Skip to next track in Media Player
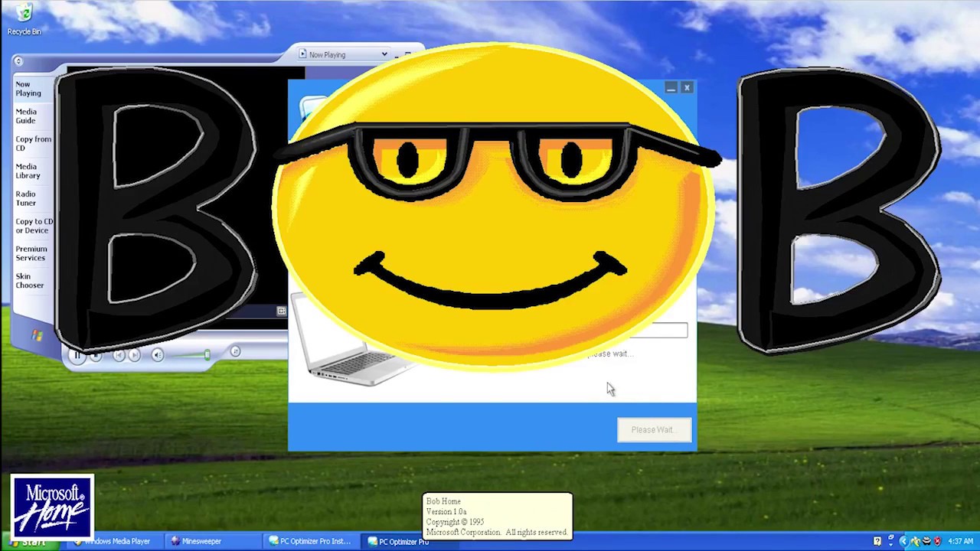 point(134,355)
